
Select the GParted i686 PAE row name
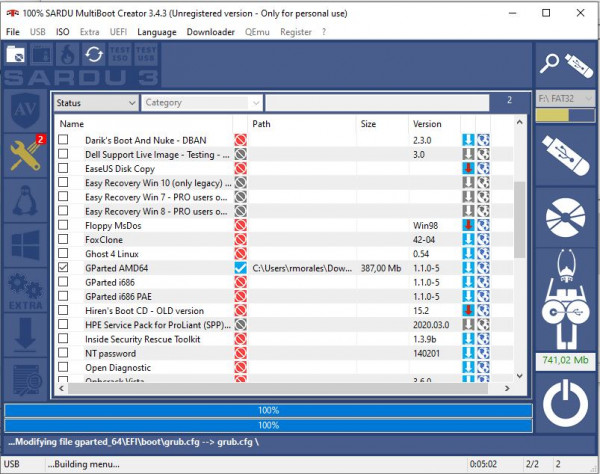[118, 296]
